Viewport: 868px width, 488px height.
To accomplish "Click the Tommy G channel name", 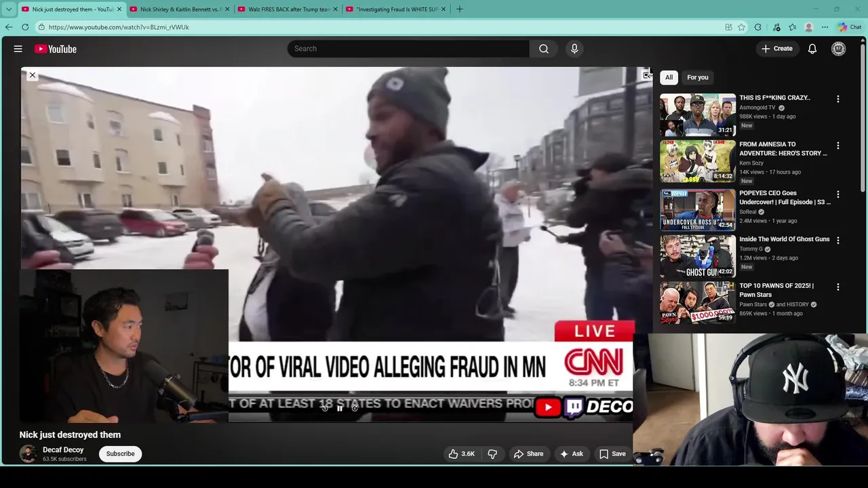I will click(751, 249).
